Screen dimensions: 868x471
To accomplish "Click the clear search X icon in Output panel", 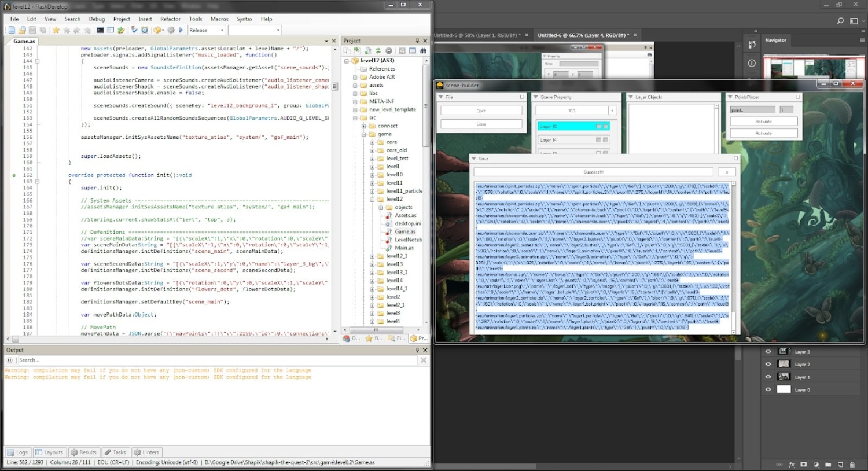I will tap(424, 360).
